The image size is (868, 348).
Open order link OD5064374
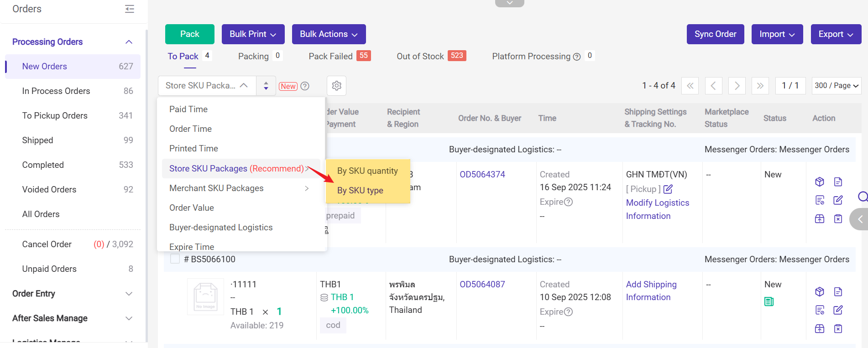pyautogui.click(x=482, y=175)
